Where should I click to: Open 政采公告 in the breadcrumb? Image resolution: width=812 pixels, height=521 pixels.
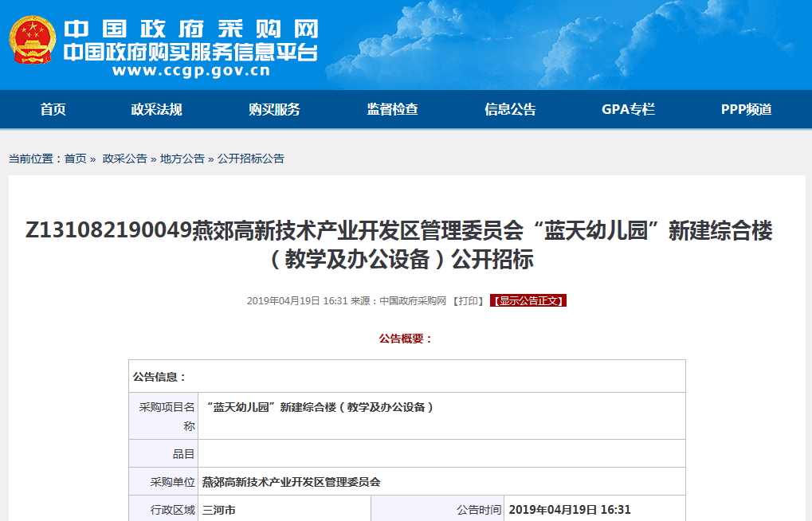(123, 159)
